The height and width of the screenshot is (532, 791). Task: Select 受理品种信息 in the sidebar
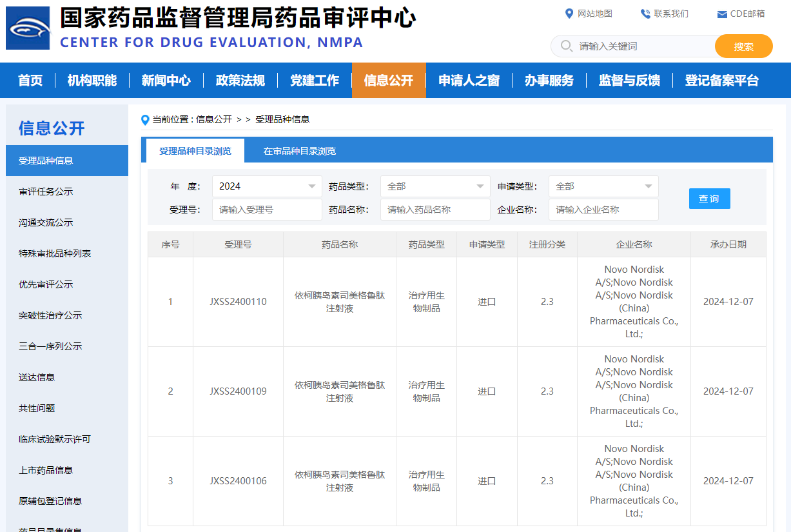(67, 161)
